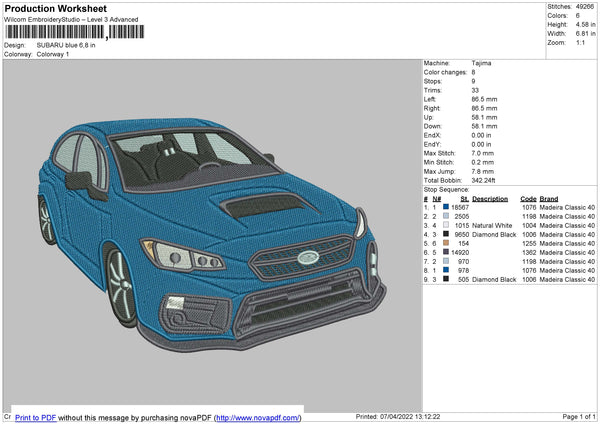Click the 'Stop Sequence:' label
Screen dimensions: 600x424
click(x=446, y=189)
